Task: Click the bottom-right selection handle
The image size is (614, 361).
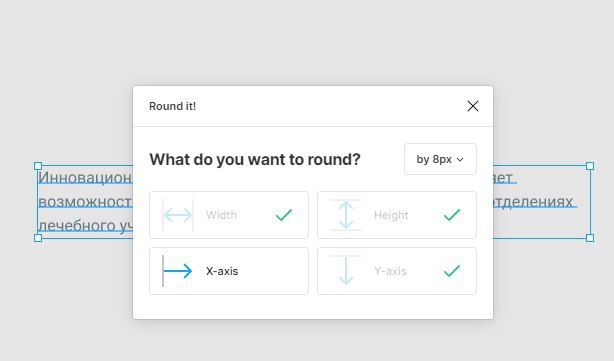Action: click(x=590, y=238)
